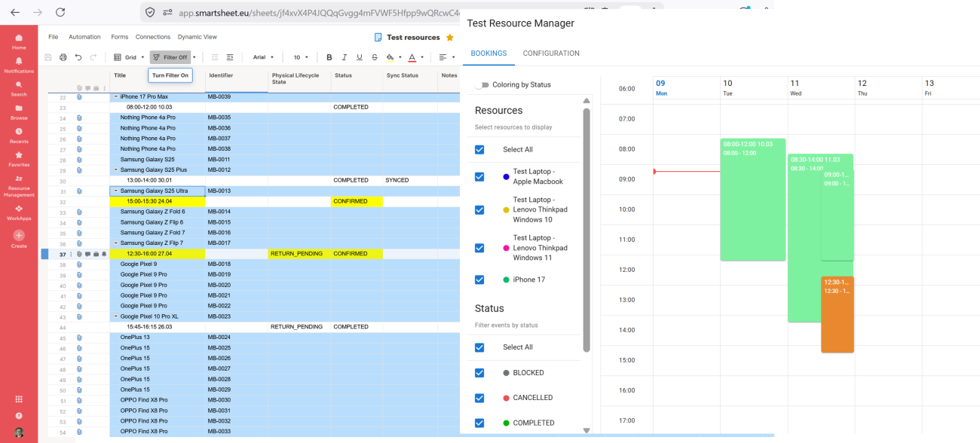This screenshot has height=443, width=980.
Task: Reload the page in the browser
Action: pos(60,12)
